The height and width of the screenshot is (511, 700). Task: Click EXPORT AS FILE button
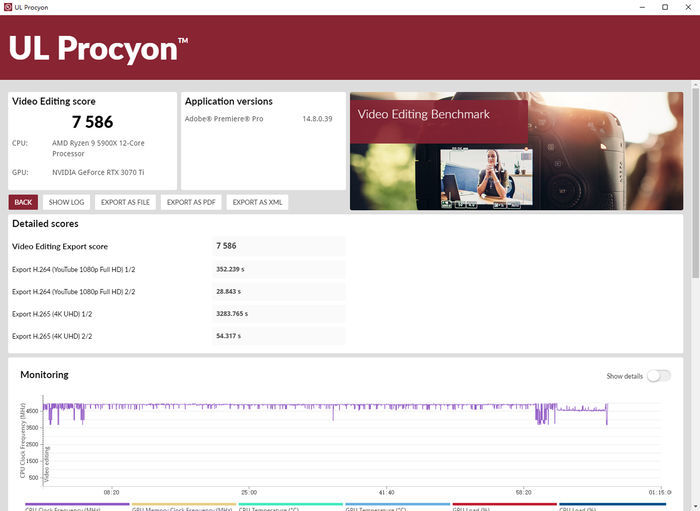click(125, 202)
